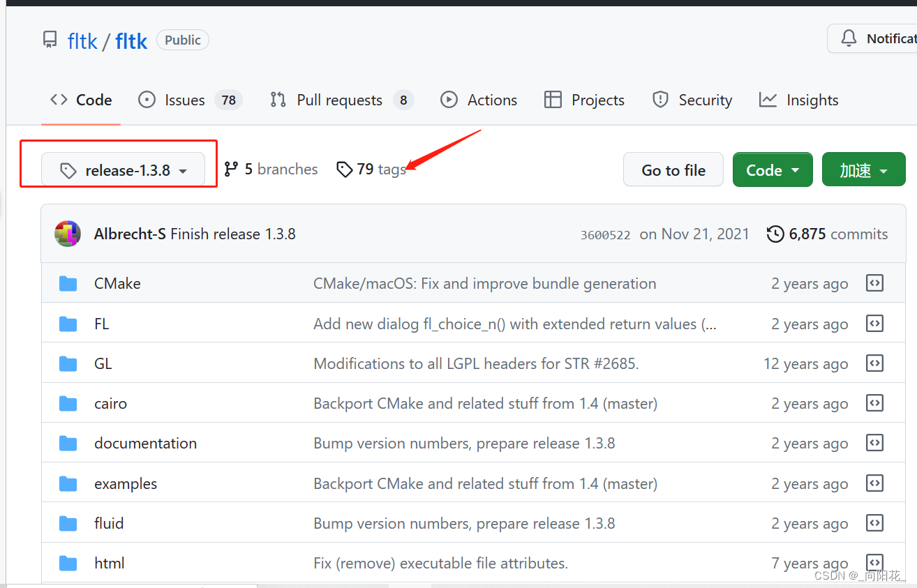Image resolution: width=917 pixels, height=588 pixels.
Task: Switch to the Issues tab
Action: [190, 100]
